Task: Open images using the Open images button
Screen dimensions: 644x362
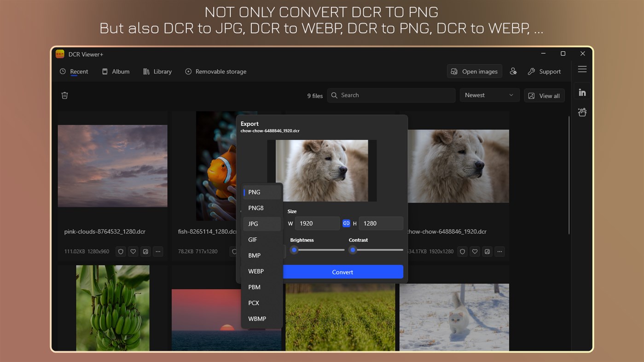Action: tap(474, 71)
